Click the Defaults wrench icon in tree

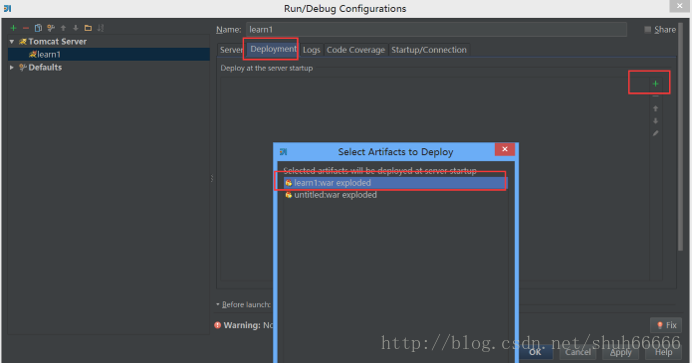(23, 67)
